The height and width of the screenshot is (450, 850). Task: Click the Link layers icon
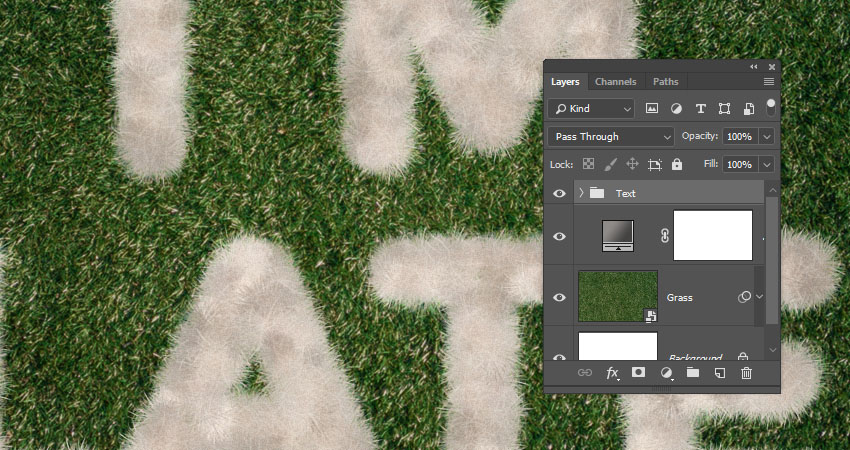[584, 372]
